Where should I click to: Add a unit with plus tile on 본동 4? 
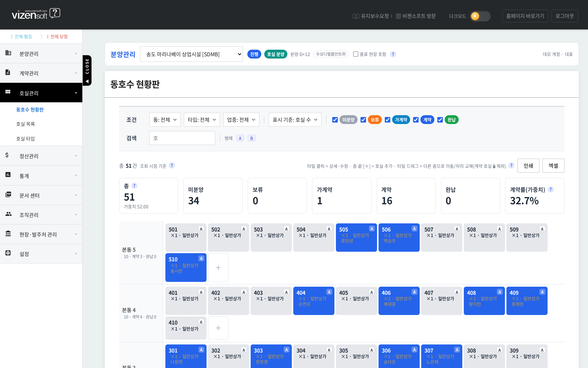218,328
